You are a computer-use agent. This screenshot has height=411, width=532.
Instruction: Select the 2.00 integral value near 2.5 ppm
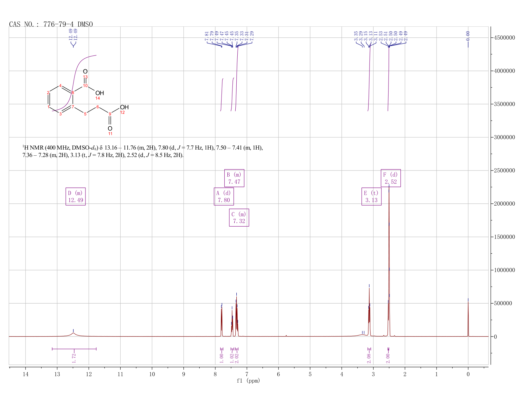click(388, 358)
